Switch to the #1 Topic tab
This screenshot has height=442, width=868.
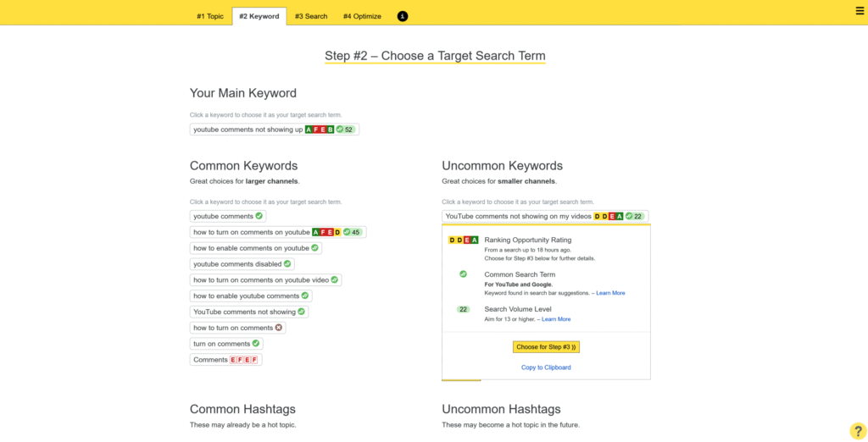[210, 16]
